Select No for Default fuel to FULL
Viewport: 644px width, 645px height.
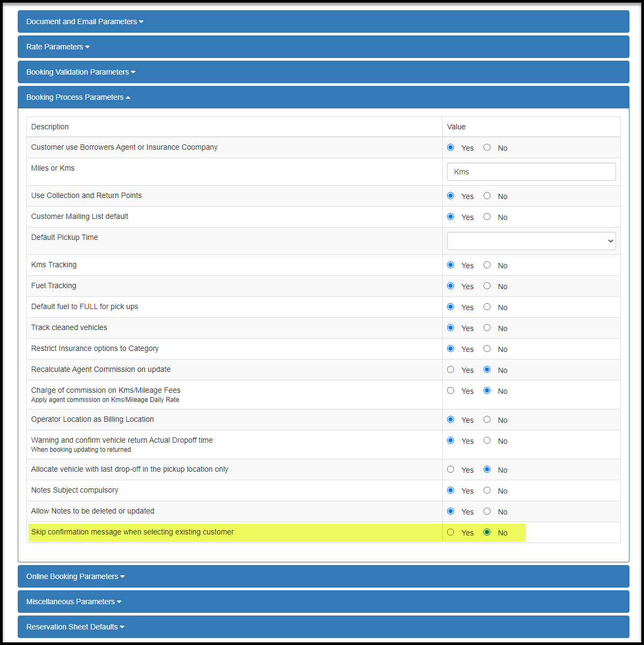487,306
